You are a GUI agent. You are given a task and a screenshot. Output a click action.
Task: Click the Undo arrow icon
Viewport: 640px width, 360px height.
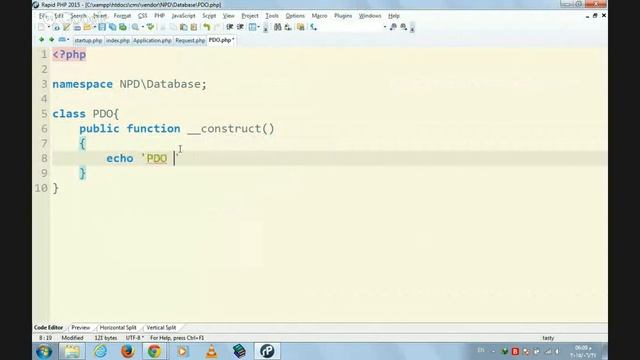click(x=207, y=27)
